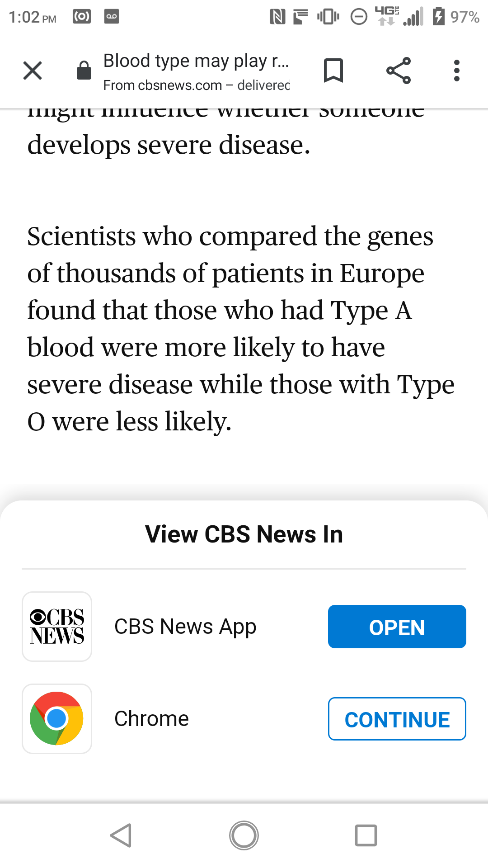Tap the secure lock icon
Screen dimensions: 488x868
84,71
